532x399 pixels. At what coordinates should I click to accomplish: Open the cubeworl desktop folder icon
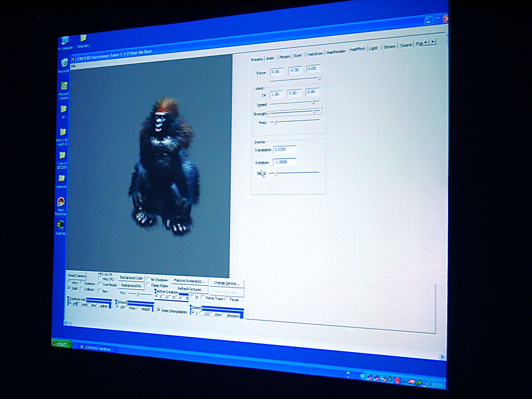(62, 179)
